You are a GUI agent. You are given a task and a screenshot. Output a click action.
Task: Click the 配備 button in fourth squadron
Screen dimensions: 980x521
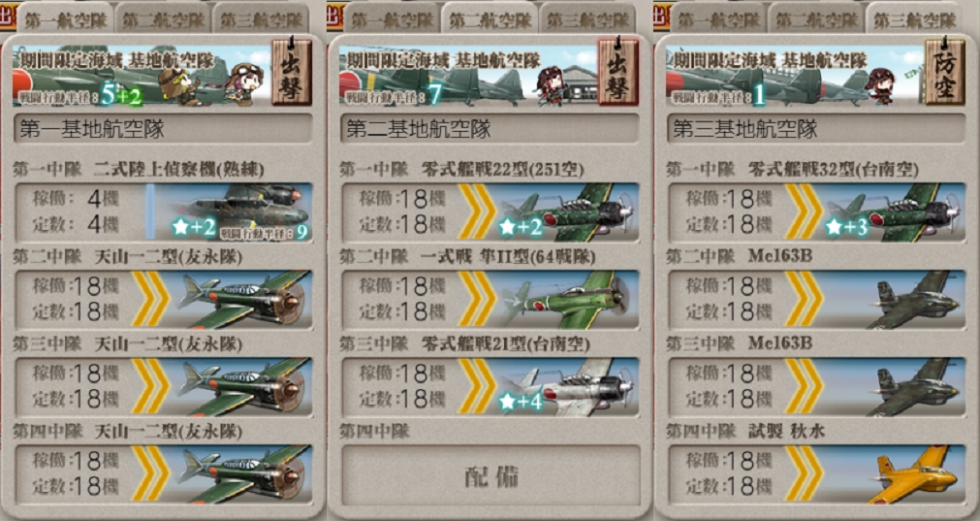point(490,475)
